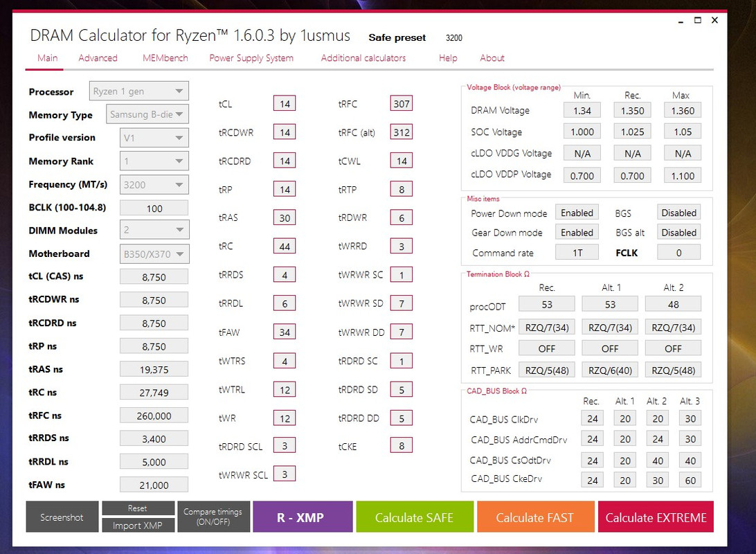Viewport: 756px width, 554px height.
Task: Click the Gear Down mode Enabled field
Action: point(577,233)
